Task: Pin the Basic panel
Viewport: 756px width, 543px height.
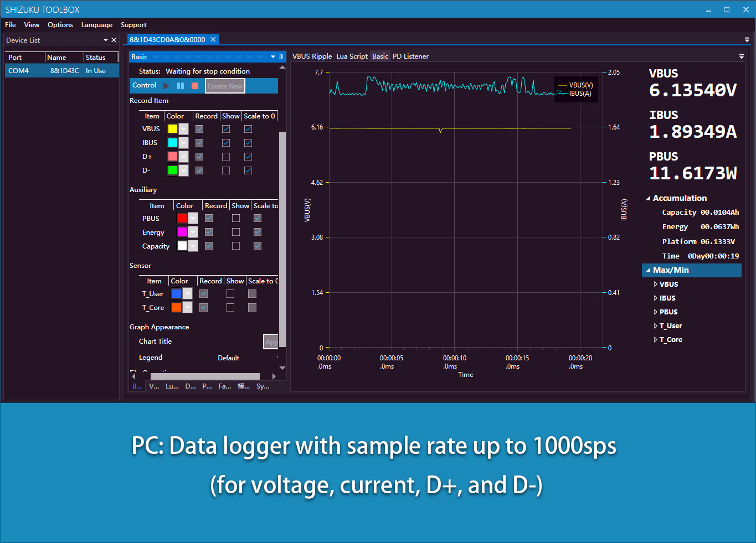Action: click(281, 57)
